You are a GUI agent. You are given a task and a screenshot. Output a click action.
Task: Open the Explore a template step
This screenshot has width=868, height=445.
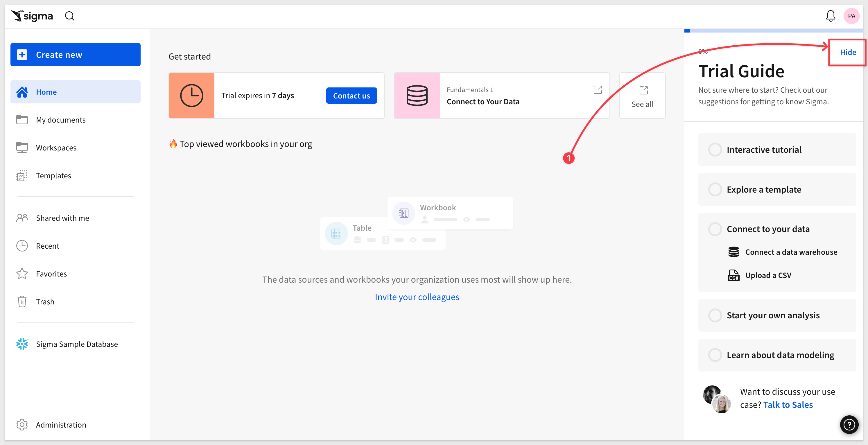pos(777,189)
